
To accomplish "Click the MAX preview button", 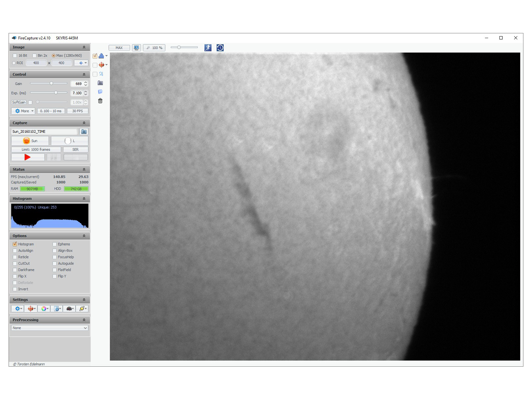I will click(119, 48).
